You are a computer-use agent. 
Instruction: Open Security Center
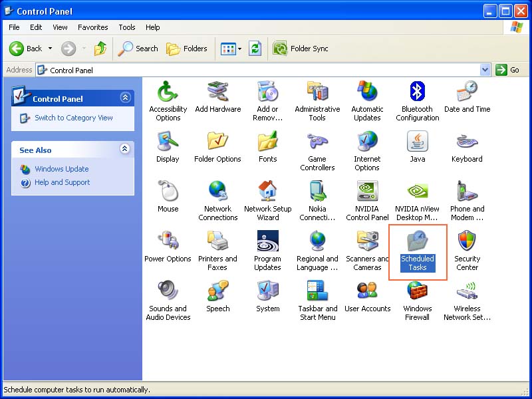[467, 251]
